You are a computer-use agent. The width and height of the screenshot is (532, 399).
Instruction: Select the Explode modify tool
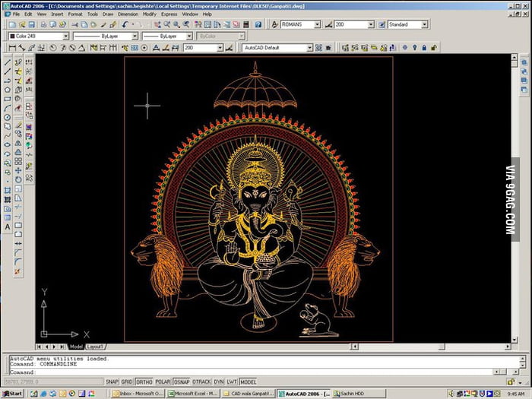[18, 271]
